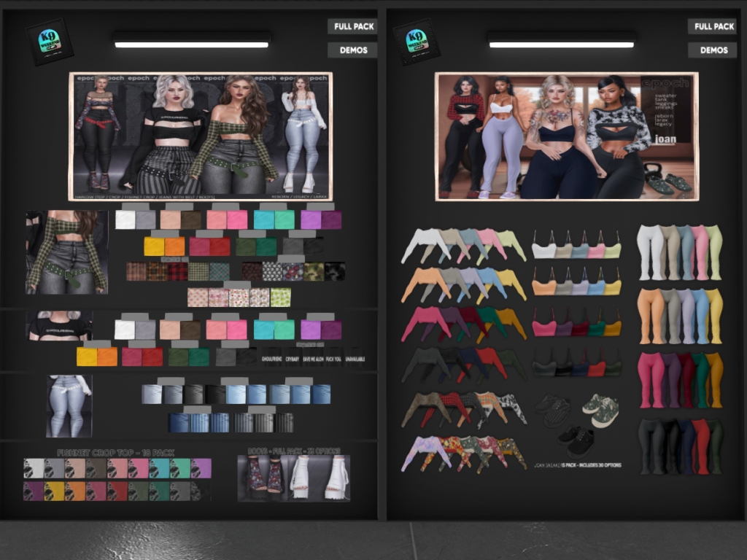
Task: Choose the floral-pattern boots
Action: click(264, 478)
